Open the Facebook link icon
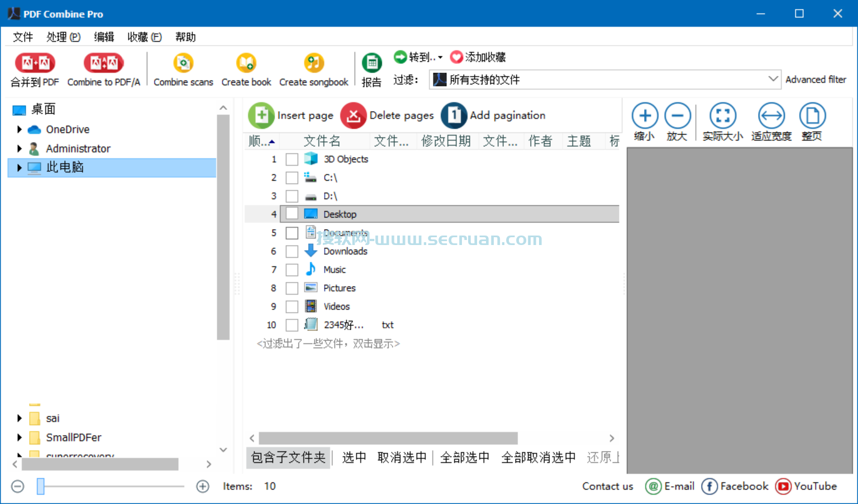The height and width of the screenshot is (504, 858). coord(709,486)
